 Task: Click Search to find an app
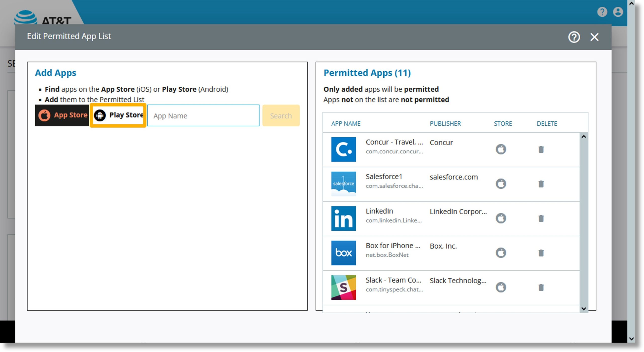pos(281,116)
